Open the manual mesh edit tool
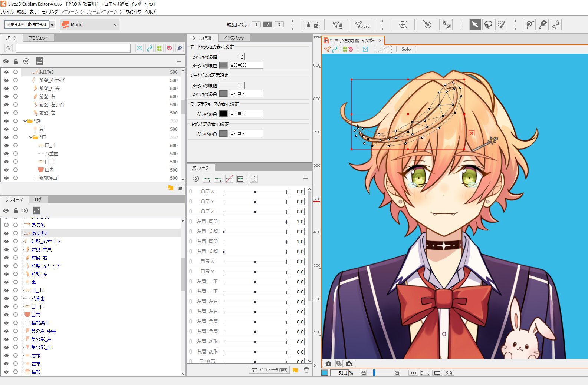 click(x=337, y=25)
